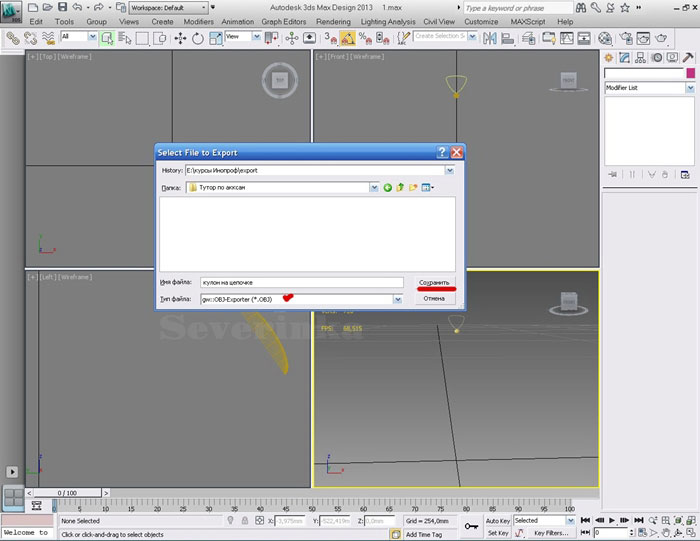
Task: Click the ViewCube in Top viewport
Action: point(280,80)
